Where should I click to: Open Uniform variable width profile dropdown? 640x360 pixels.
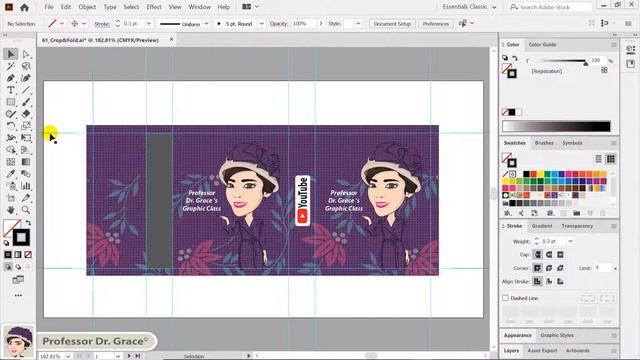coord(206,24)
